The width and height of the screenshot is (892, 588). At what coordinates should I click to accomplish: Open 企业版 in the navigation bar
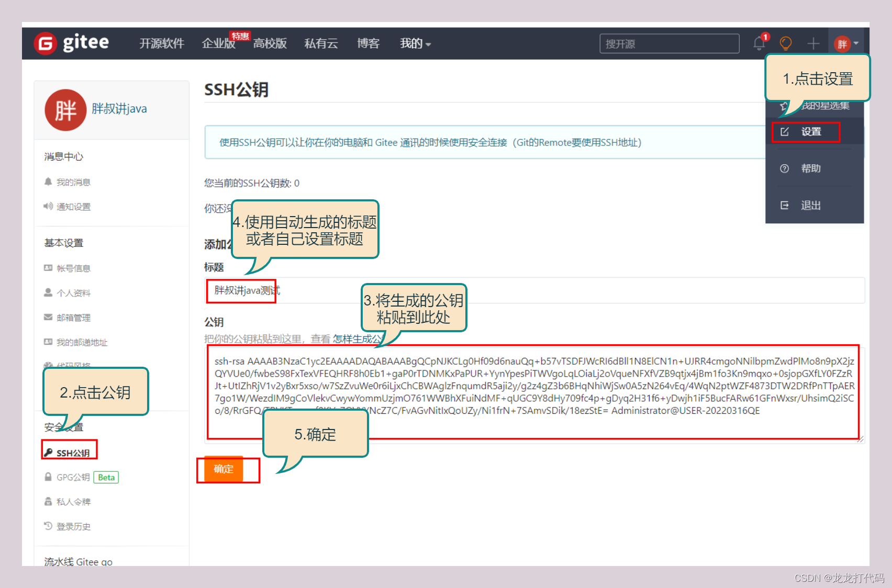(218, 43)
